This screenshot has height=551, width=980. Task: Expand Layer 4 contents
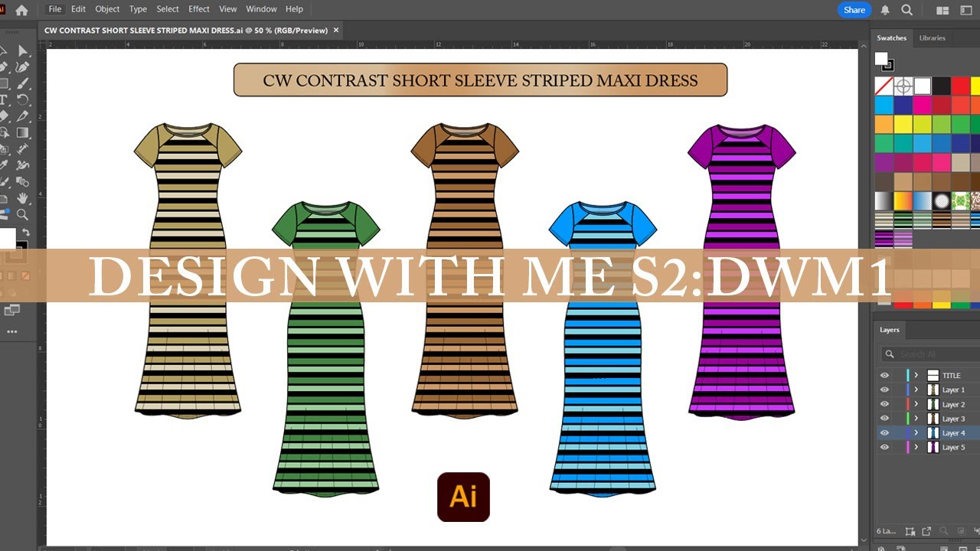pyautogui.click(x=916, y=433)
